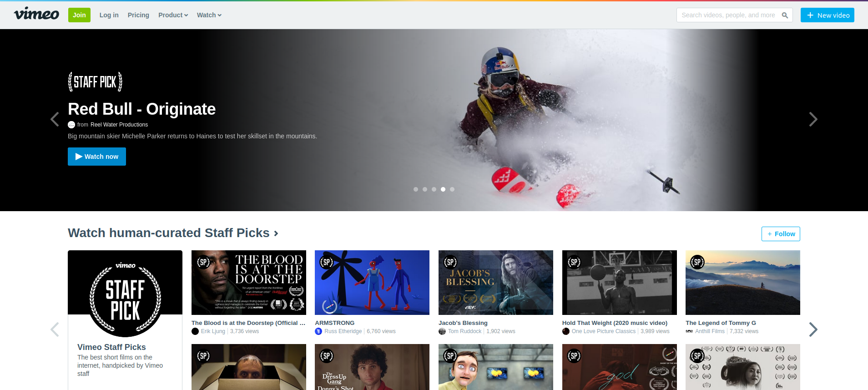Open the Log in page
Viewport: 868px width, 390px height.
click(x=109, y=15)
